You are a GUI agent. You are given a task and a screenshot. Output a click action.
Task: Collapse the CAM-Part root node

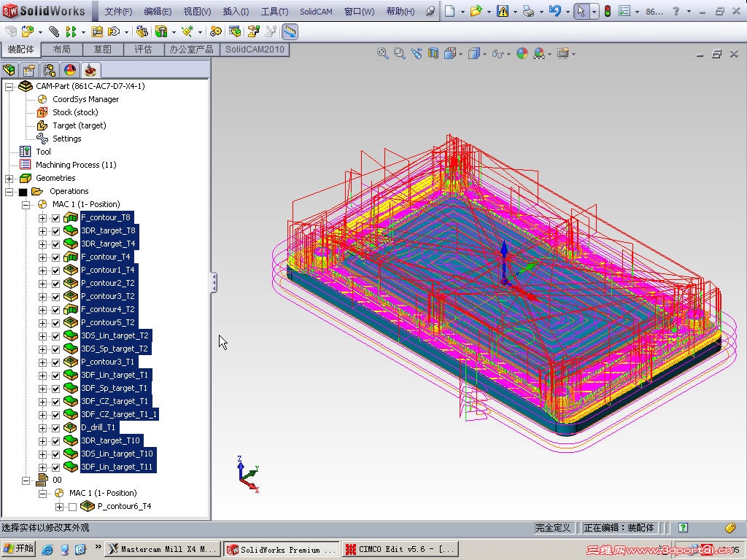coord(9,87)
